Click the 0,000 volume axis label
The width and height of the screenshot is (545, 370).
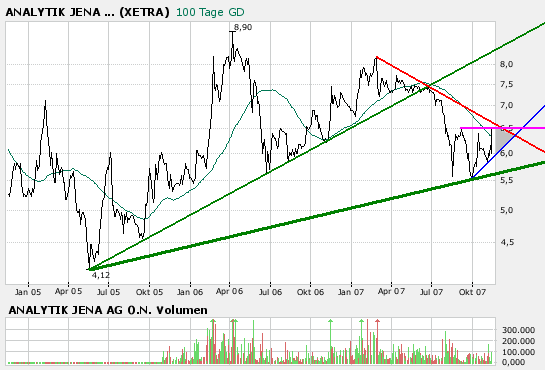pos(513,362)
